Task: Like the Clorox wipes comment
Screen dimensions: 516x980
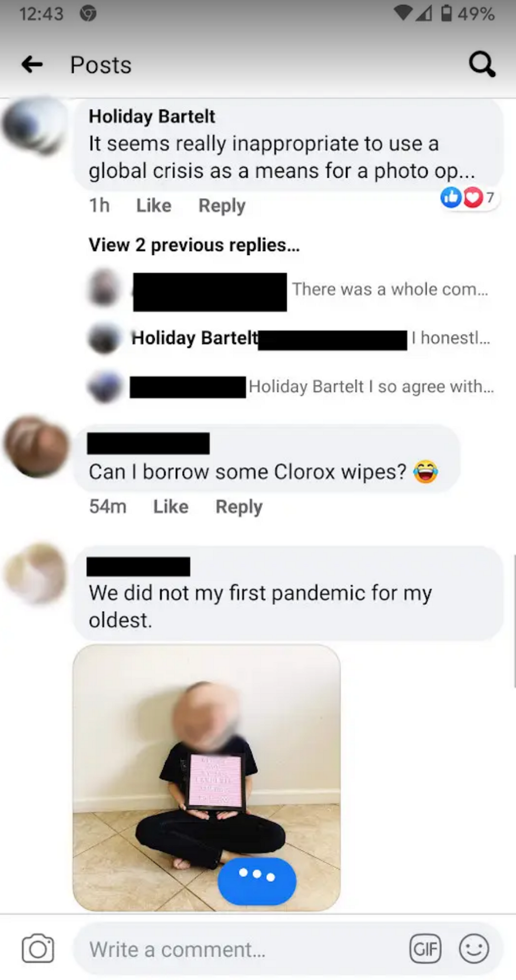Action: pyautogui.click(x=171, y=506)
